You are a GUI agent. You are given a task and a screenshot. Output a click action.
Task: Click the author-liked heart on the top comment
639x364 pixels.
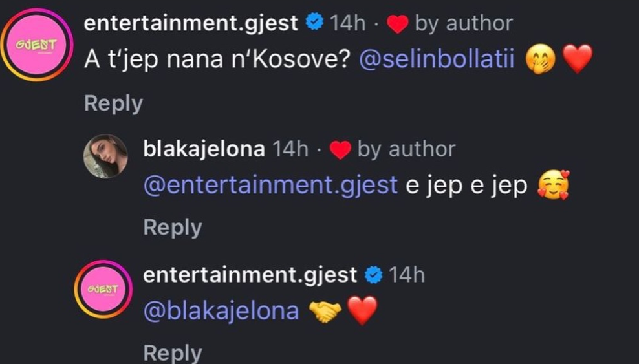397,24
